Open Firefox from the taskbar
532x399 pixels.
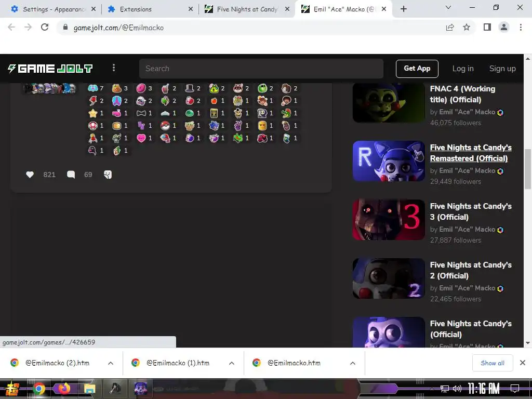pos(64,389)
